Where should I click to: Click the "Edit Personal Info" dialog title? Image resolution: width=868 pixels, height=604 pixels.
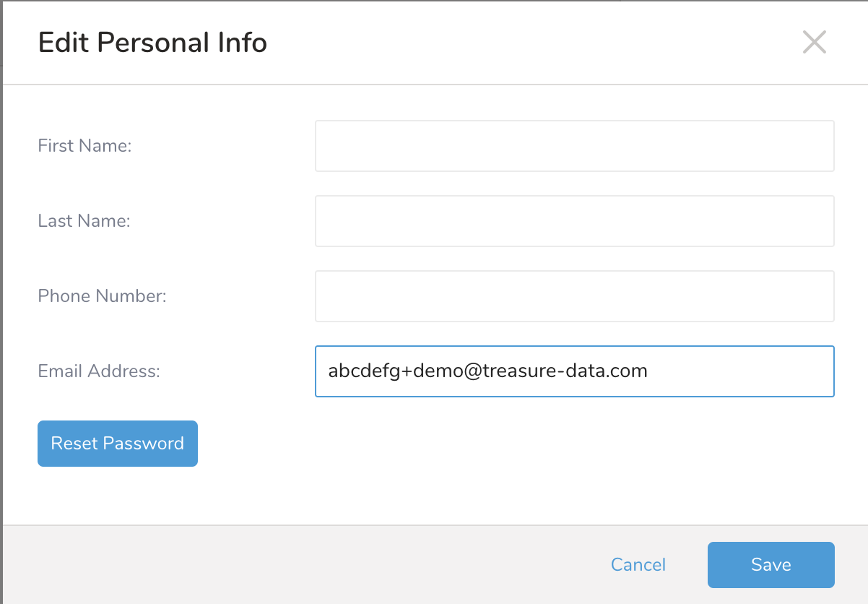point(152,43)
